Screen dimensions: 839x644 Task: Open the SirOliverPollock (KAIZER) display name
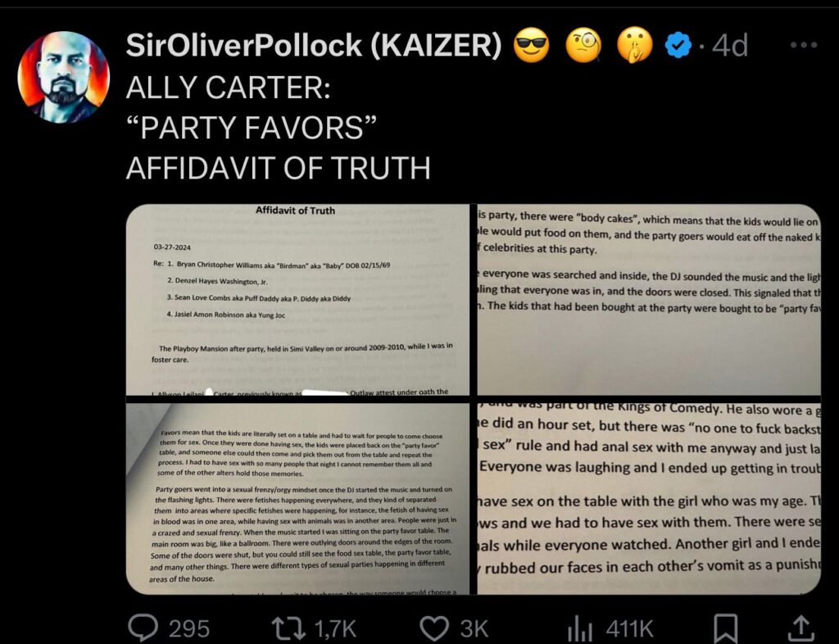tap(314, 45)
